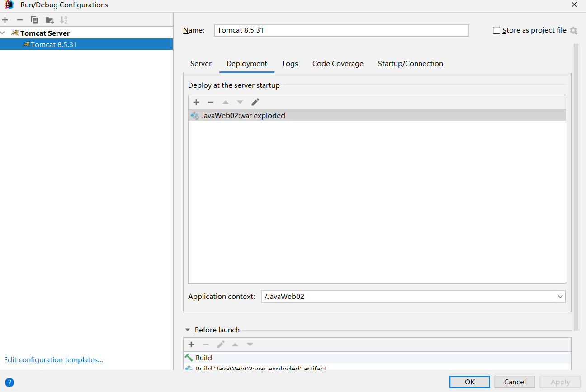Image resolution: width=586 pixels, height=392 pixels.
Task: Open project file storage settings gear
Action: [x=573, y=30]
